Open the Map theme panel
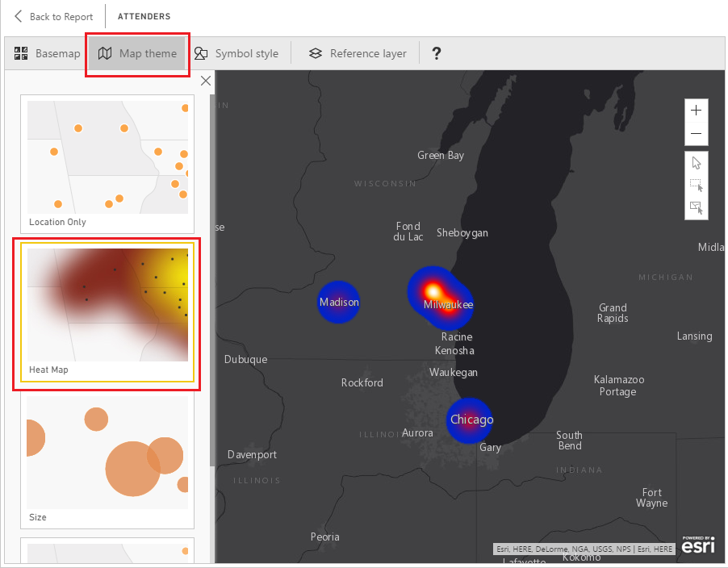The width and height of the screenshot is (728, 568). pos(137,53)
